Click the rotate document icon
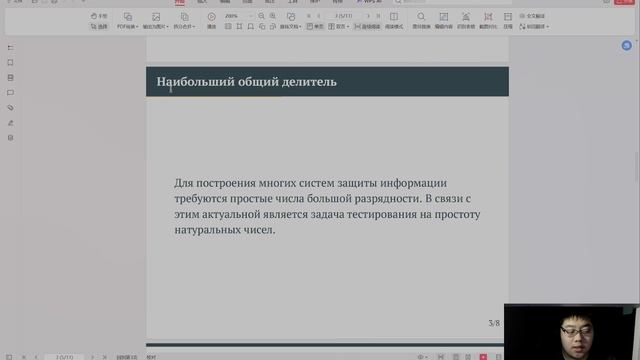This screenshot has height=360, width=640. coord(291,17)
